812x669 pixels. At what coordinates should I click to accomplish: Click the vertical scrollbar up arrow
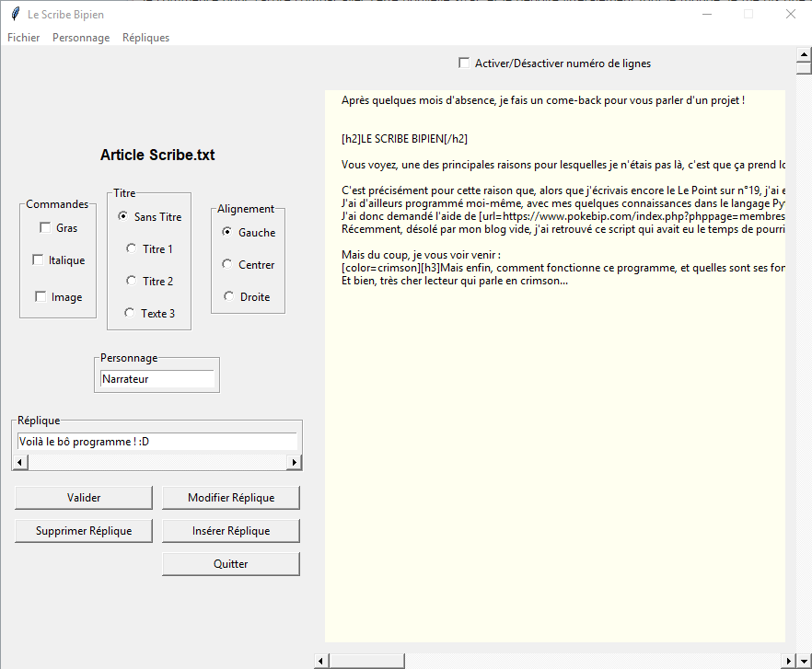[x=804, y=53]
